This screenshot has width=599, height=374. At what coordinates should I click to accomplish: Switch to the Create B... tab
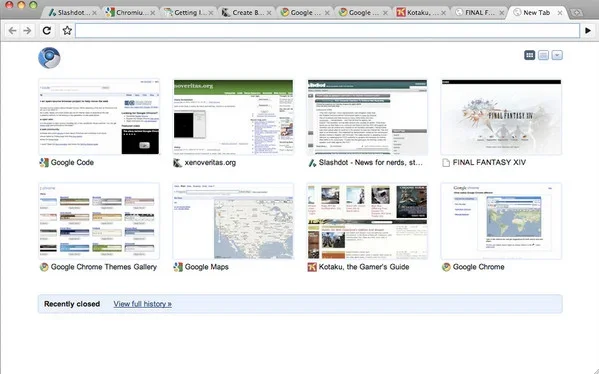(x=246, y=13)
